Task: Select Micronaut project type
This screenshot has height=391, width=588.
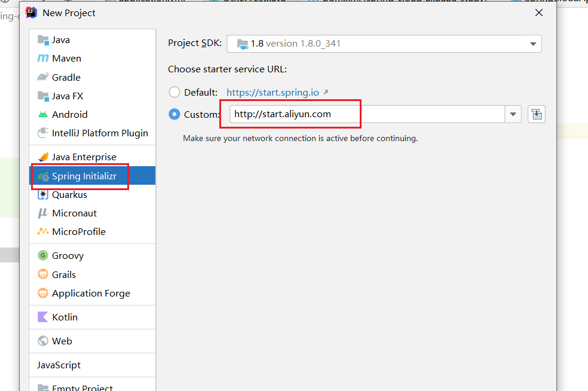Action: coord(92,213)
